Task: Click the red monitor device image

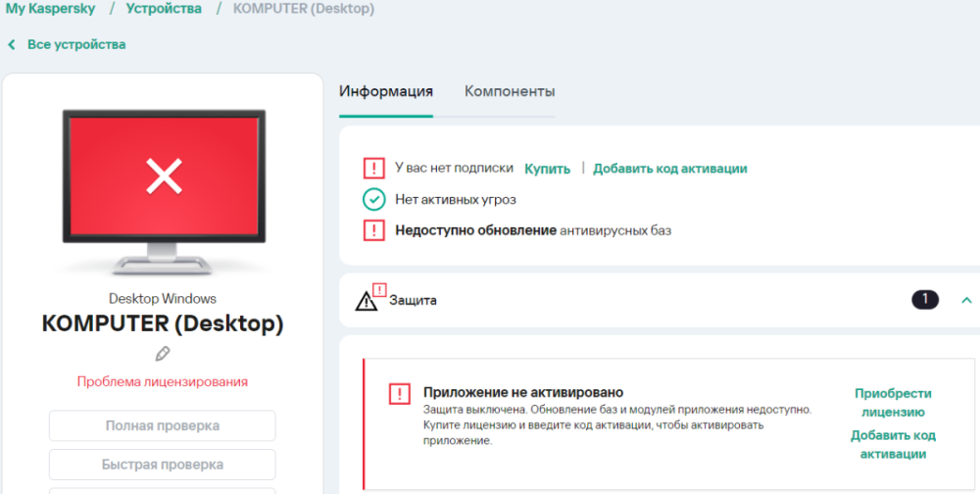Action: tap(164, 192)
